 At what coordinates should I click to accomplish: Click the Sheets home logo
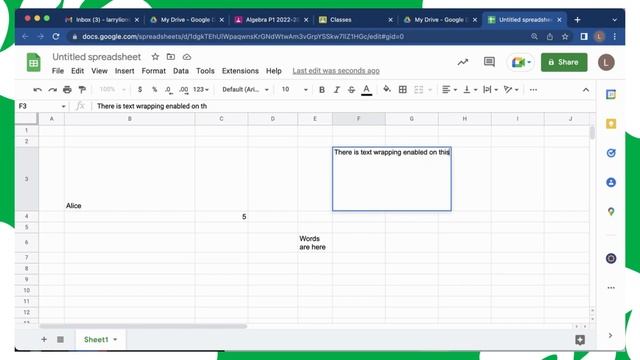click(33, 62)
